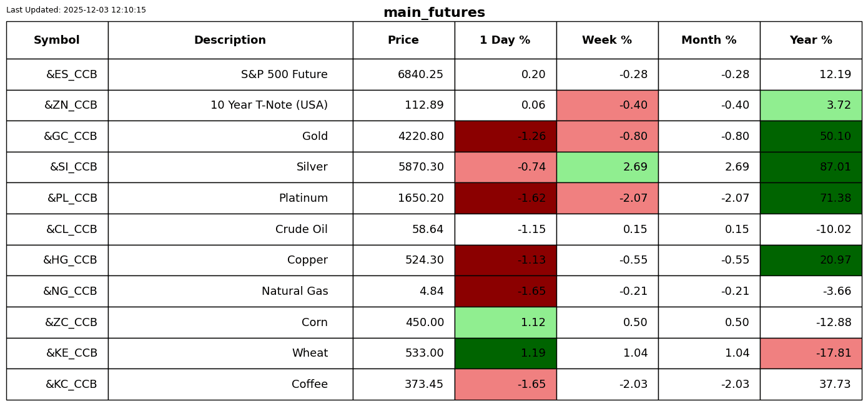Image resolution: width=868 pixels, height=406 pixels.
Task: Select the Price column header
Action: (403, 40)
